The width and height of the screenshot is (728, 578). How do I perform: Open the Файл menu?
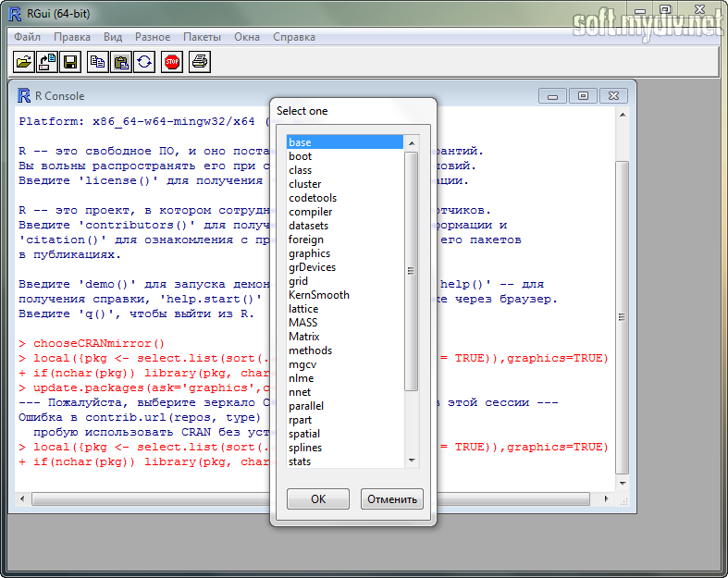coord(27,37)
